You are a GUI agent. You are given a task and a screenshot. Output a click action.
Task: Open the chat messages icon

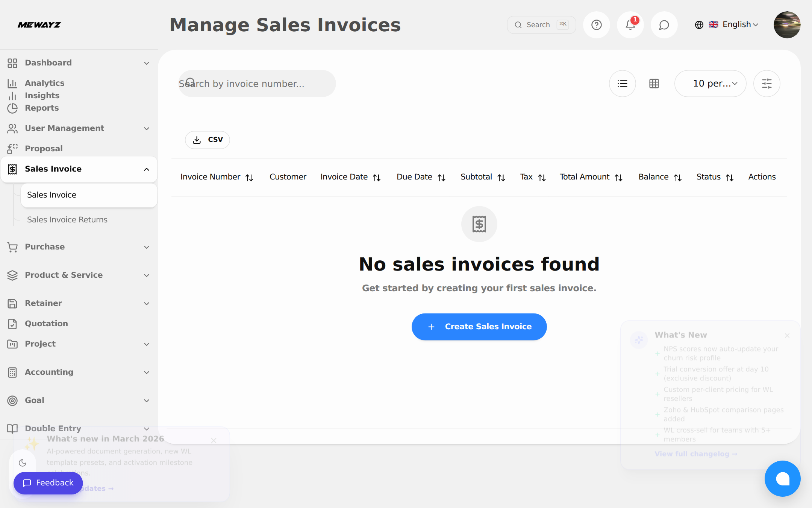664,25
